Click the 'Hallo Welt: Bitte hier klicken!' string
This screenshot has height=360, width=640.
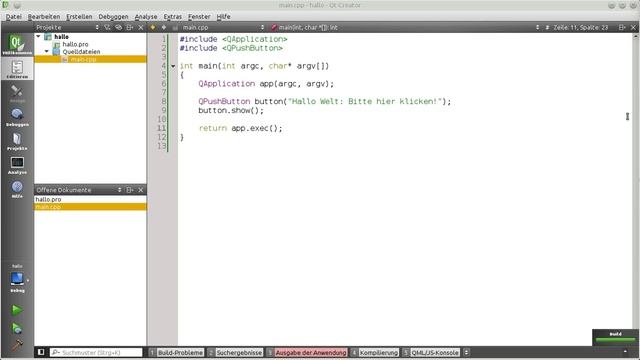pos(365,101)
